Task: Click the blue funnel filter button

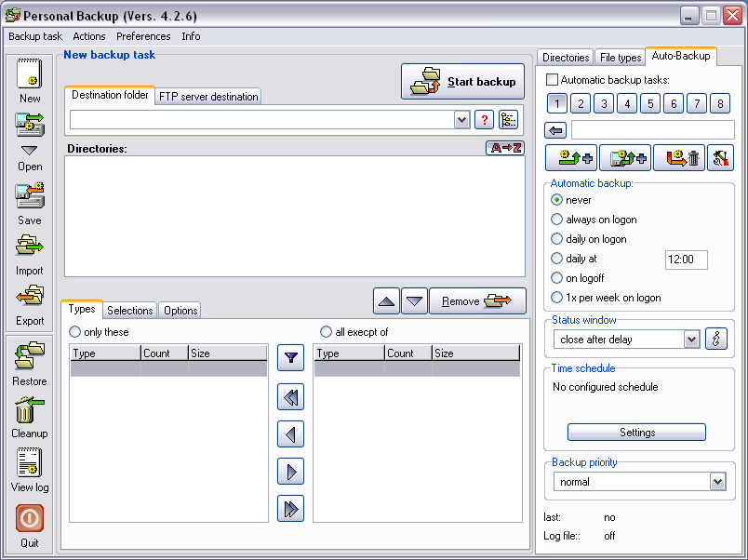Action: 290,358
